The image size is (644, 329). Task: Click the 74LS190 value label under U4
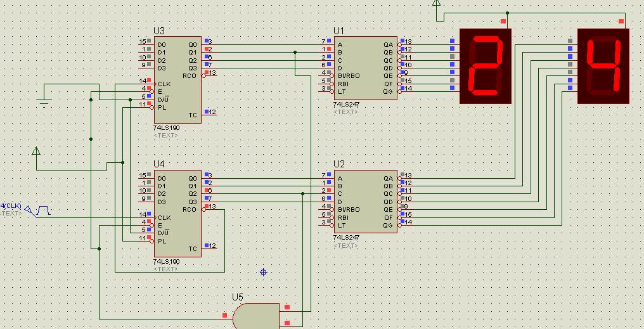click(166, 262)
